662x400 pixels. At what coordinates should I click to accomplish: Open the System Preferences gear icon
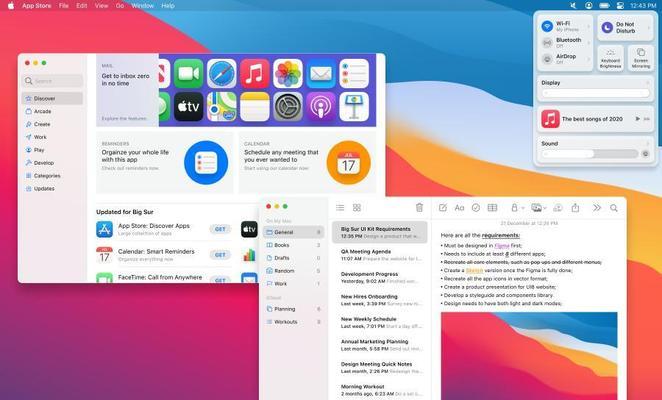point(288,106)
